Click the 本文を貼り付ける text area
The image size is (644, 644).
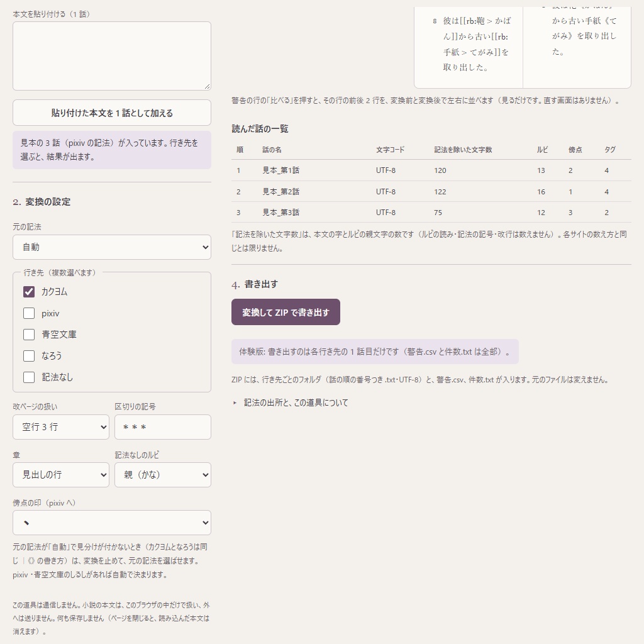[x=112, y=56]
